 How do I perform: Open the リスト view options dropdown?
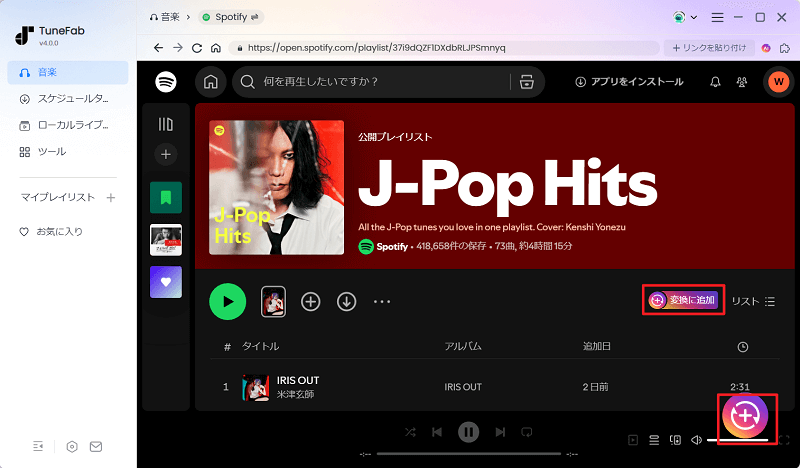click(x=753, y=301)
